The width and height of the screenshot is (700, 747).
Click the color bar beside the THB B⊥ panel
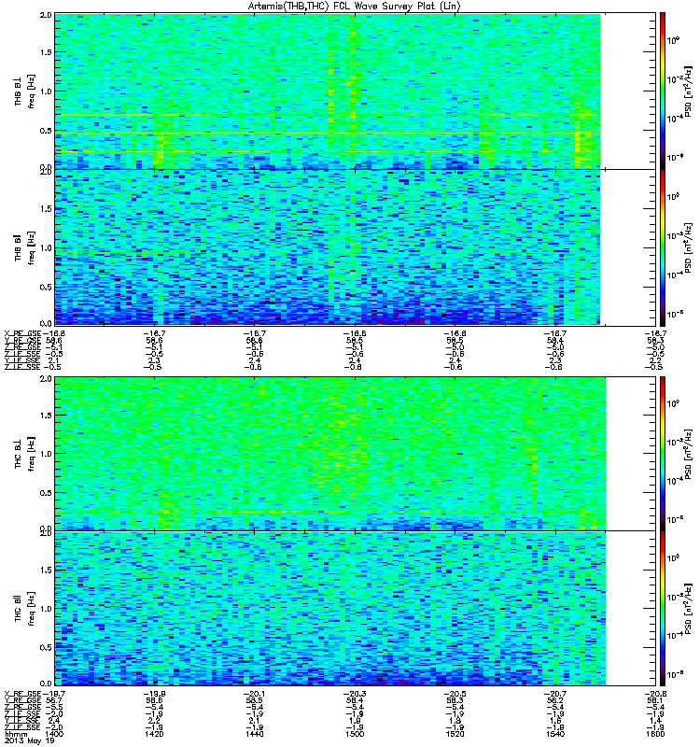coord(662,91)
